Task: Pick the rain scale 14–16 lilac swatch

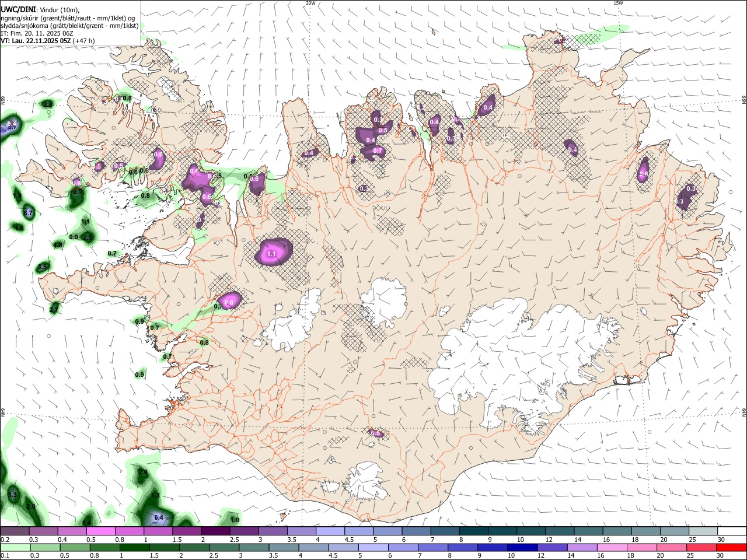Action: pos(582,548)
